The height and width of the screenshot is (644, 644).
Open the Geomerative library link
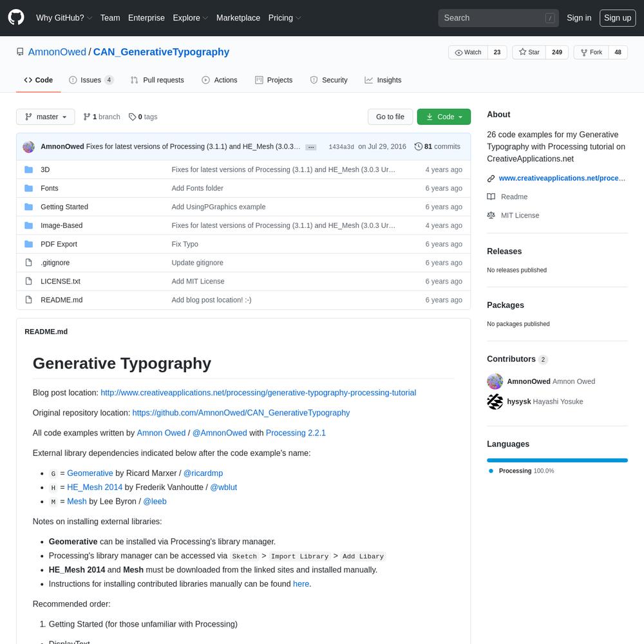click(x=90, y=473)
